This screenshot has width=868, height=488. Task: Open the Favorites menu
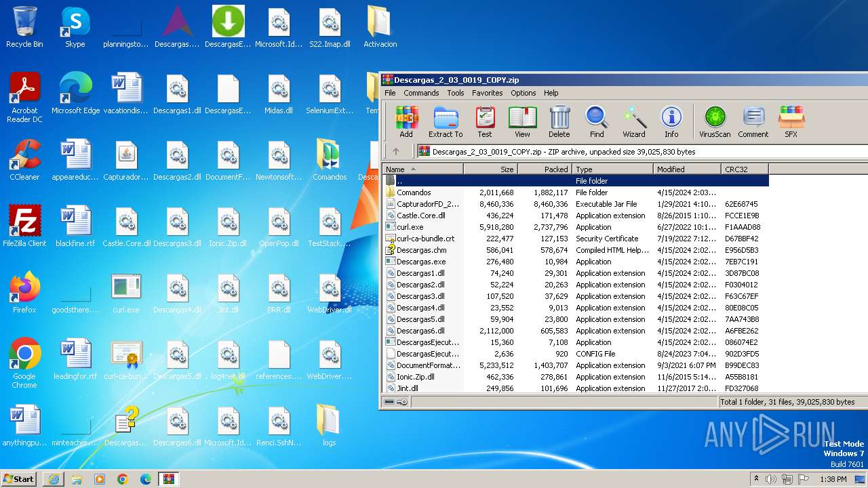click(488, 93)
